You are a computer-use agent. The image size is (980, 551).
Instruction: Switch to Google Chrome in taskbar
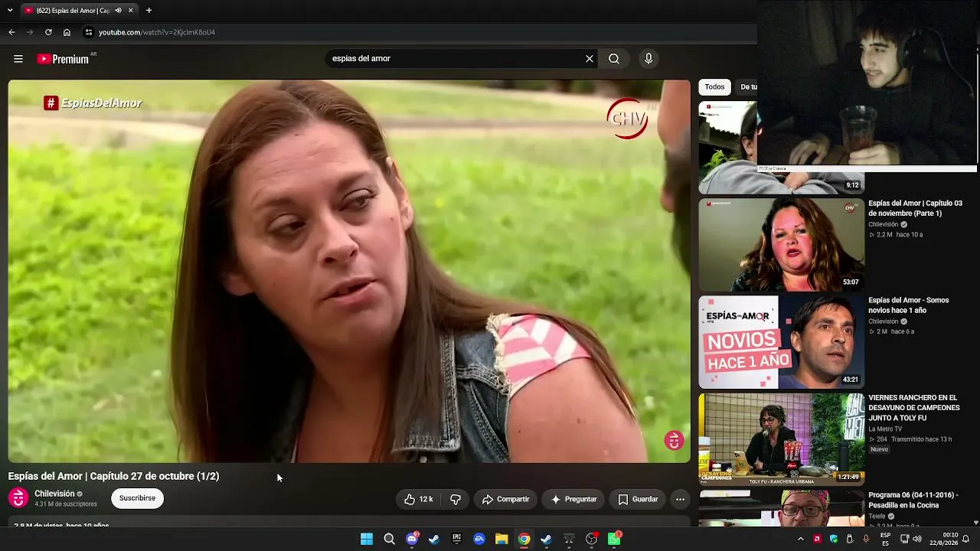coord(524,540)
